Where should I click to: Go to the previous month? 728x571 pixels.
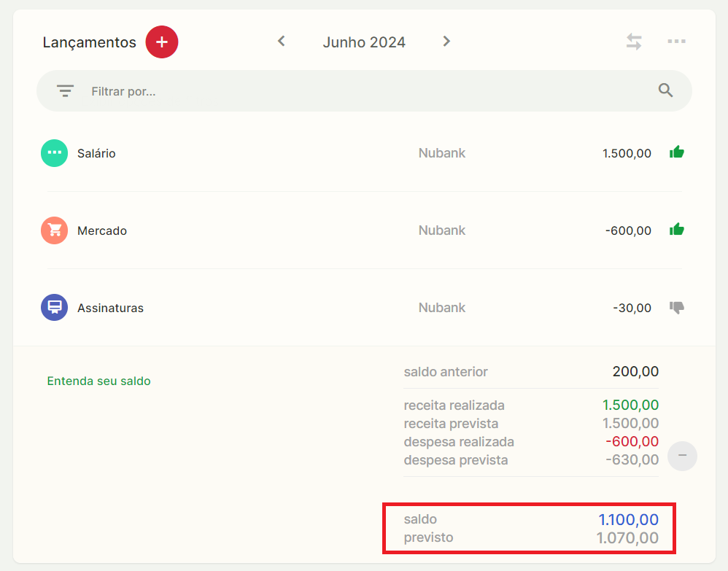[282, 42]
